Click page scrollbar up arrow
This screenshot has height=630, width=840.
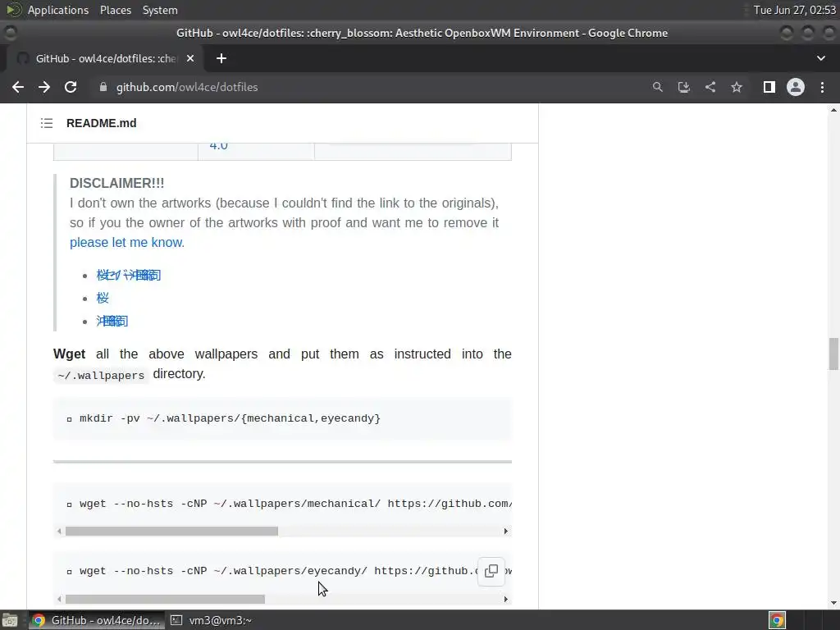coord(833,110)
